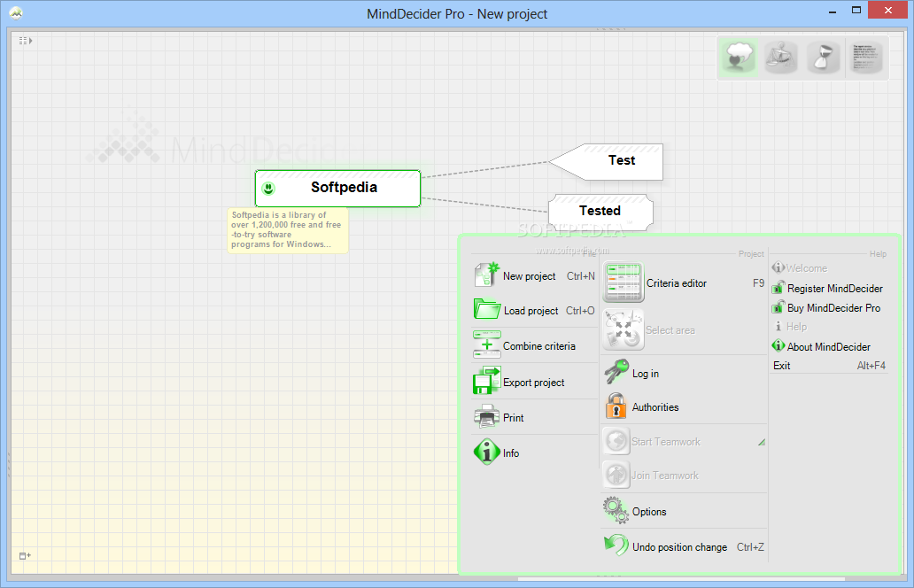
Task: Click the Print printer icon
Action: pos(487,416)
